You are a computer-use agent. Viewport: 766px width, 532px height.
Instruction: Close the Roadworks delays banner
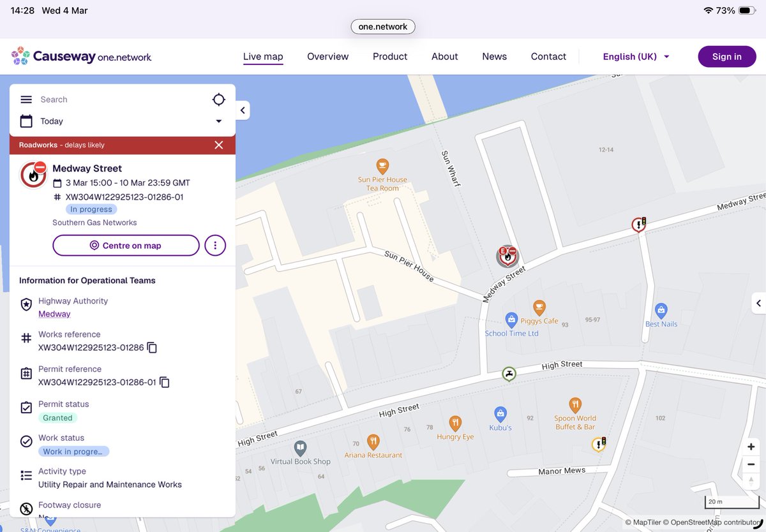(x=219, y=145)
